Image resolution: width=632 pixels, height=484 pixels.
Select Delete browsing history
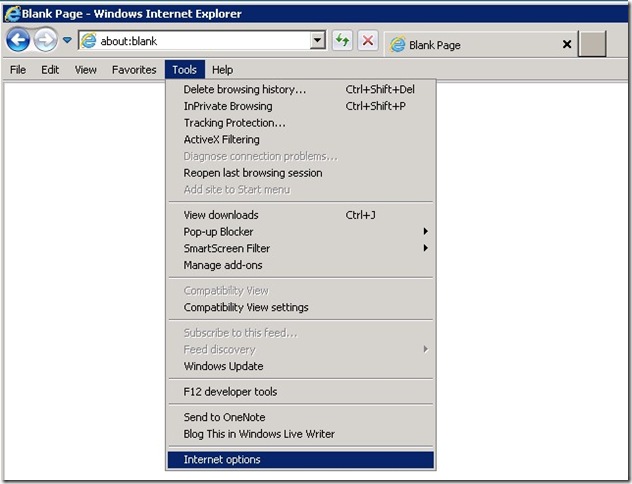245,90
